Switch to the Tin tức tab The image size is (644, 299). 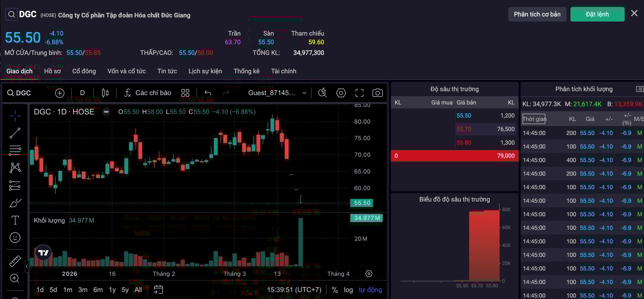click(167, 71)
